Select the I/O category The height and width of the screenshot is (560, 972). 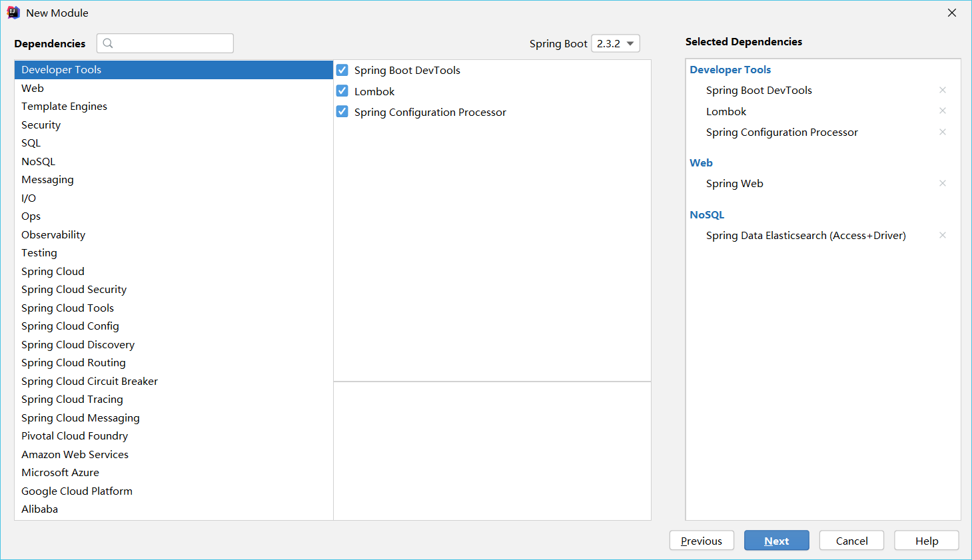tap(174, 198)
